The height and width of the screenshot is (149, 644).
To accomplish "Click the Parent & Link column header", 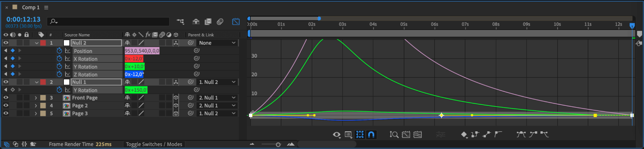I will tap(201, 35).
